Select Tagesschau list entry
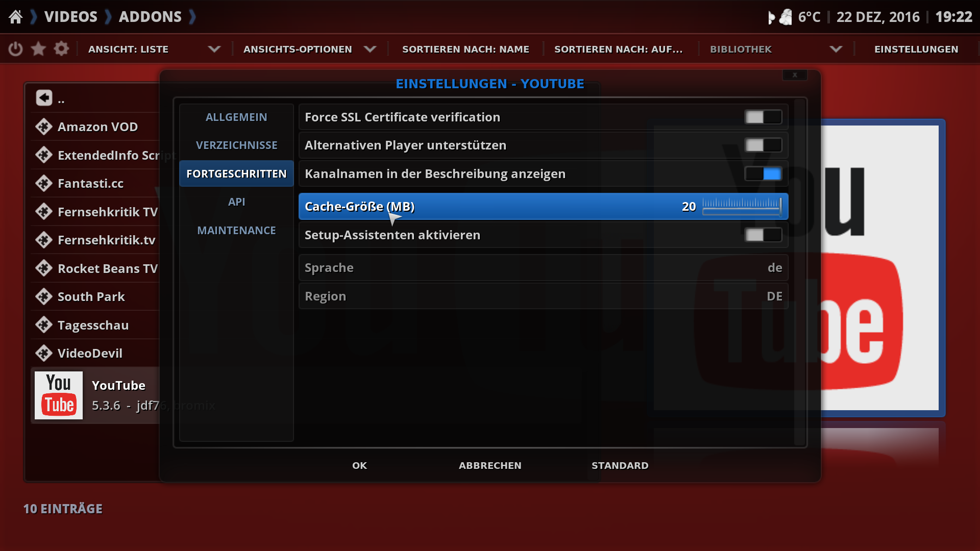The width and height of the screenshot is (980, 551). point(95,325)
